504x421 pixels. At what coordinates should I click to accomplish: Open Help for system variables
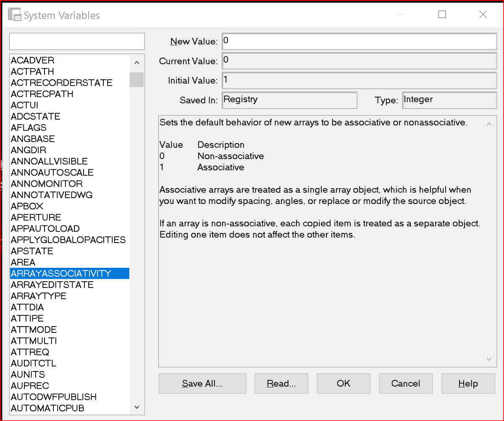pos(468,383)
